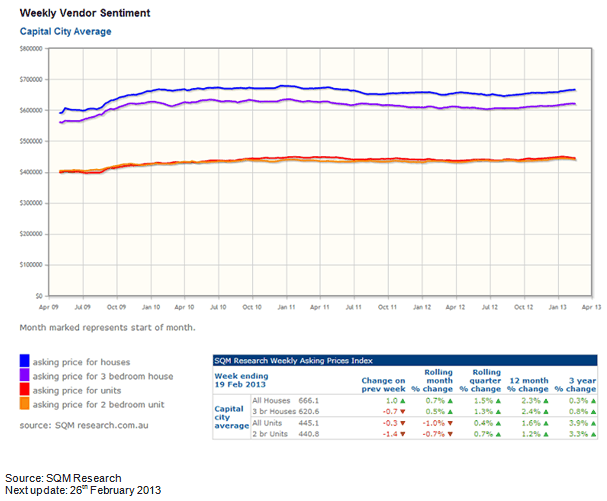This screenshot has width=607, height=501.
Task: Click the All Houses row label
Action: pos(268,400)
